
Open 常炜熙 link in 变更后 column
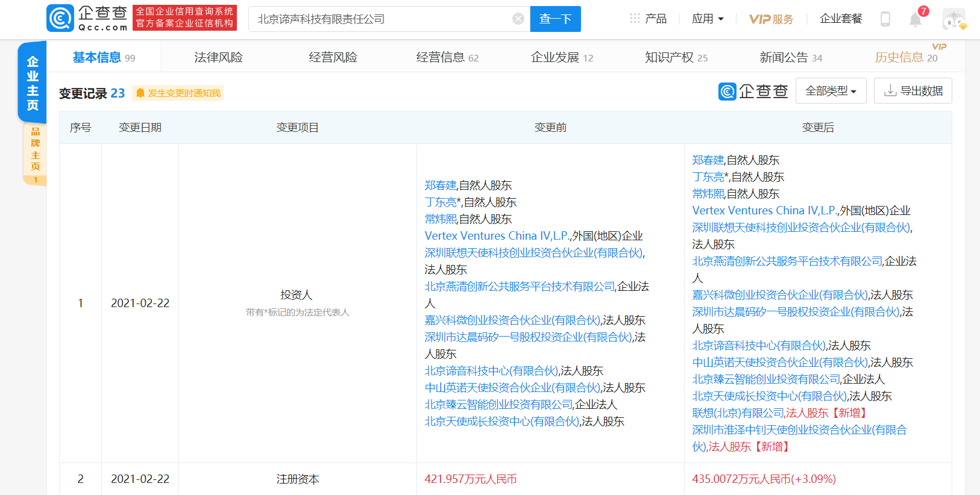coord(708,194)
